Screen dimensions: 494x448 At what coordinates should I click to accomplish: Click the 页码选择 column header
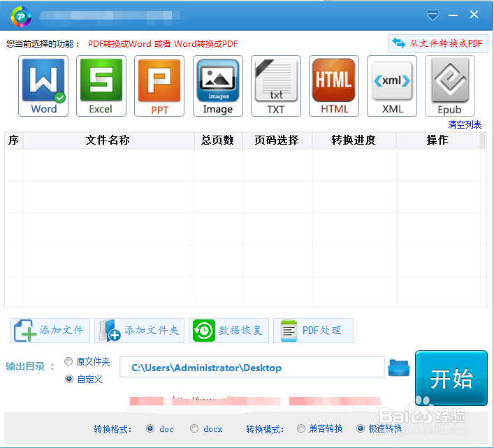[x=277, y=140]
